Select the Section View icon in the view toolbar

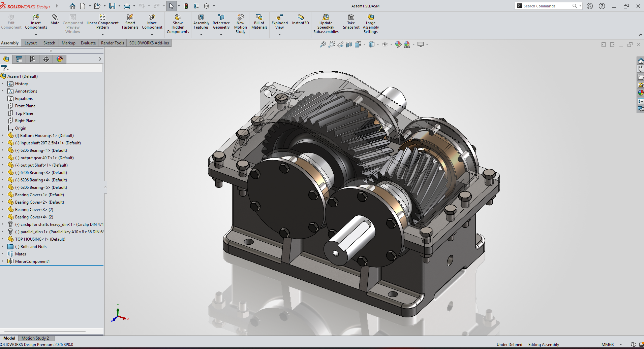(349, 44)
